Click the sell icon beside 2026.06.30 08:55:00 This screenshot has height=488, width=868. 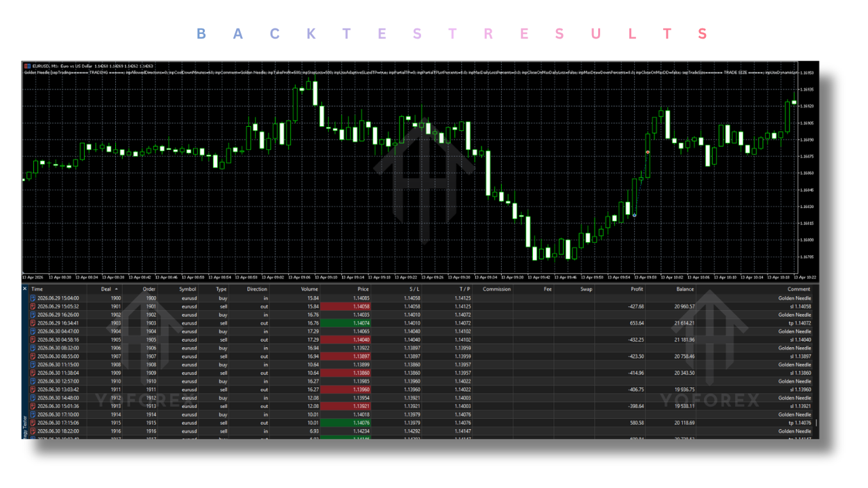pos(33,357)
